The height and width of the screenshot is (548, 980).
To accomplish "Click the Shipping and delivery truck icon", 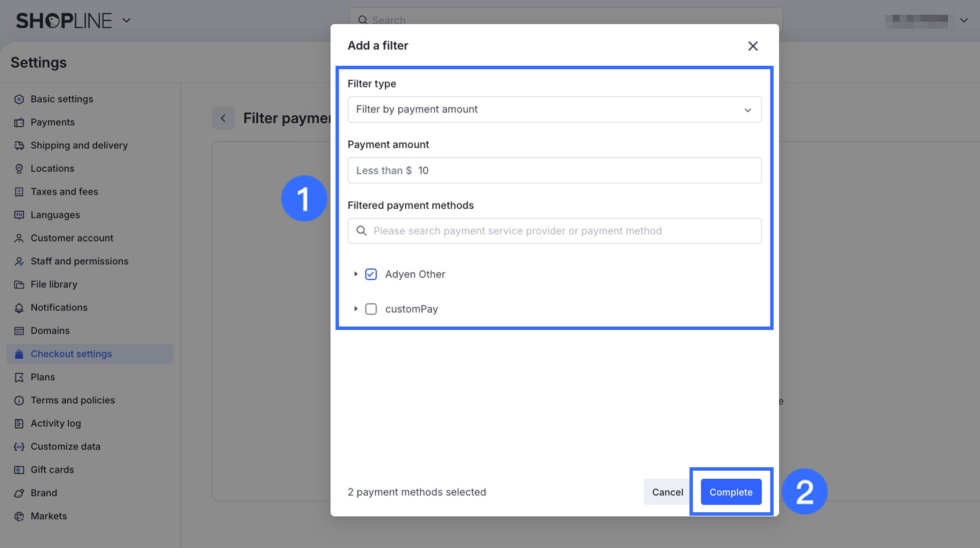I will click(x=19, y=145).
